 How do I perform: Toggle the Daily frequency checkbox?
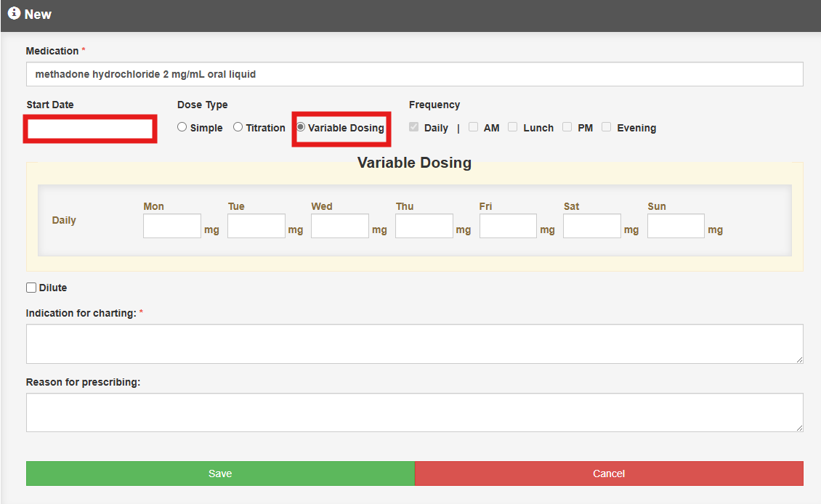coord(414,127)
